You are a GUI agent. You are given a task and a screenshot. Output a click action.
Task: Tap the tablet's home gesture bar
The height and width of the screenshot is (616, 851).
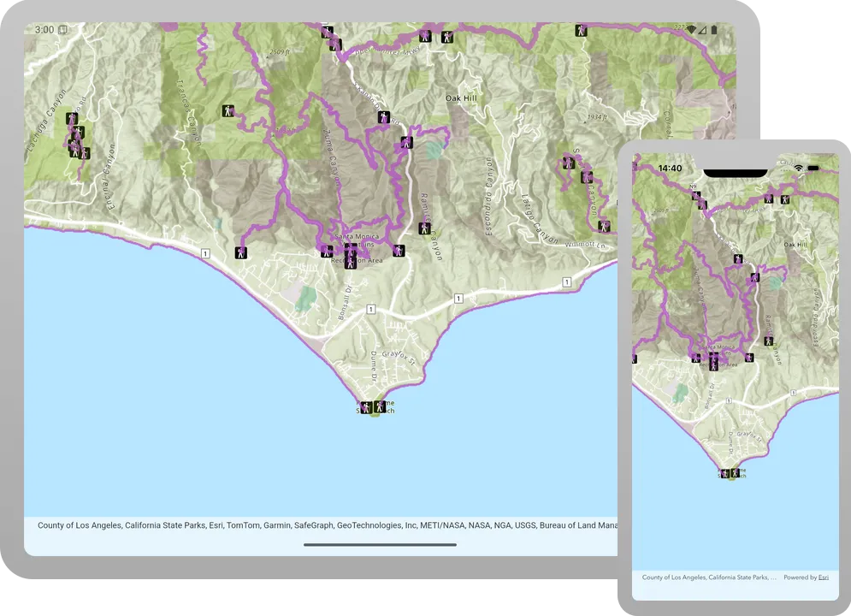click(380, 544)
